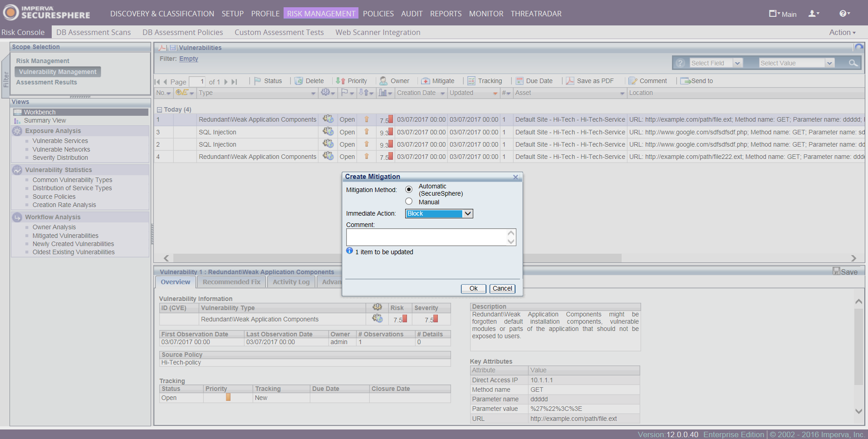Select Redundant\Weak Application Components row number 4
Viewport: 868px width, 439px height.
point(509,157)
